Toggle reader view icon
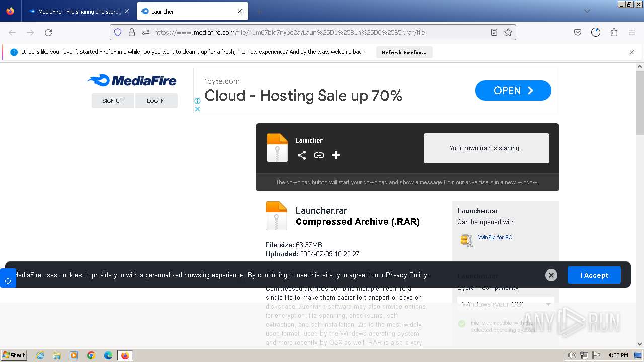This screenshot has width=644, height=362. (494, 32)
